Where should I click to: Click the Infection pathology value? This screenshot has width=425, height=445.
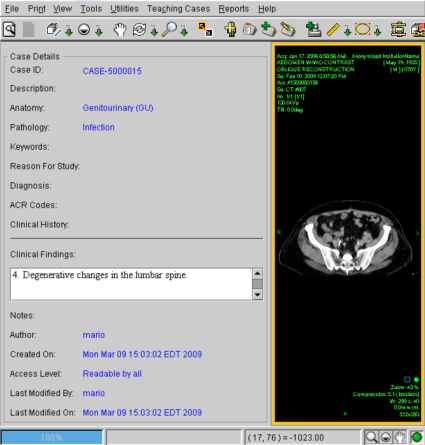(x=98, y=127)
